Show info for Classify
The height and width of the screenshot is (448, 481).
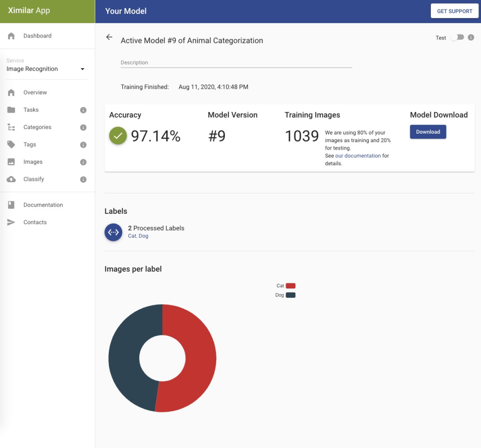[x=83, y=180]
